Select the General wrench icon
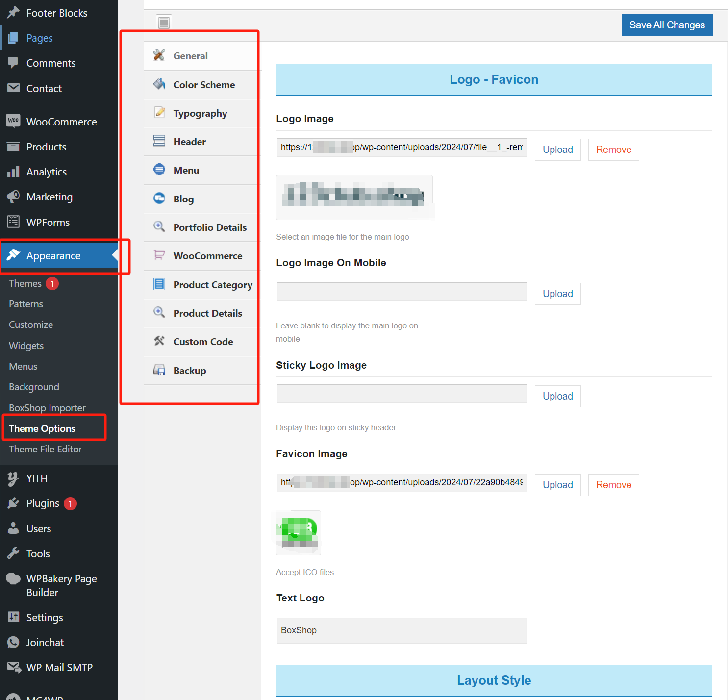Screen dimensions: 728x700 (159, 55)
